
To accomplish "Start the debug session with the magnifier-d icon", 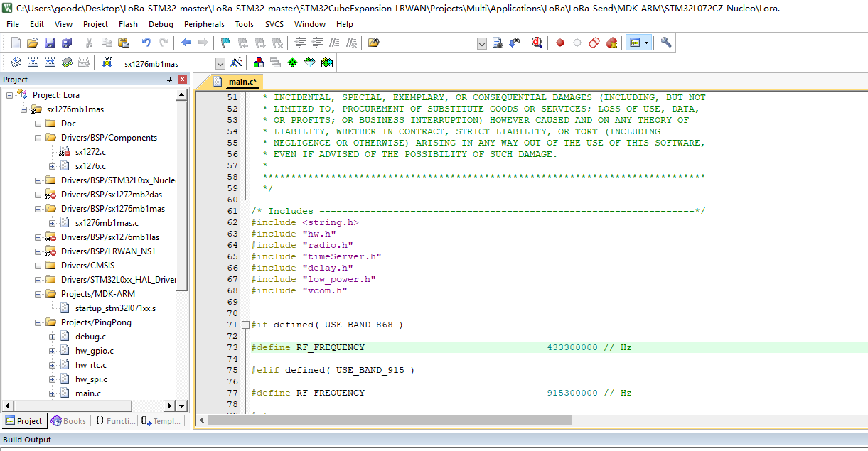I will 537,43.
